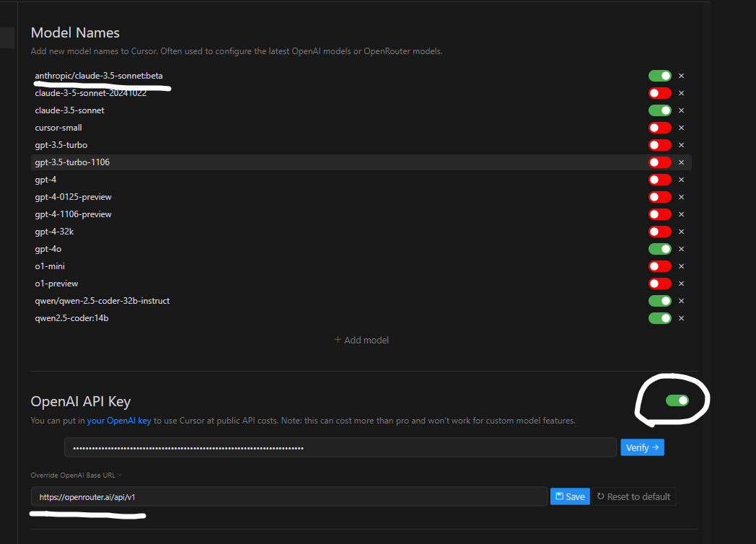Turn on the gpt-4-0125-preview toggle
This screenshot has width=756, height=544.
tap(660, 197)
